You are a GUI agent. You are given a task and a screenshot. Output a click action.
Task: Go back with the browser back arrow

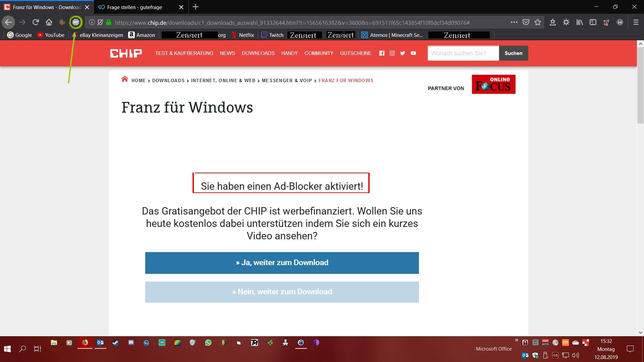[x=8, y=22]
